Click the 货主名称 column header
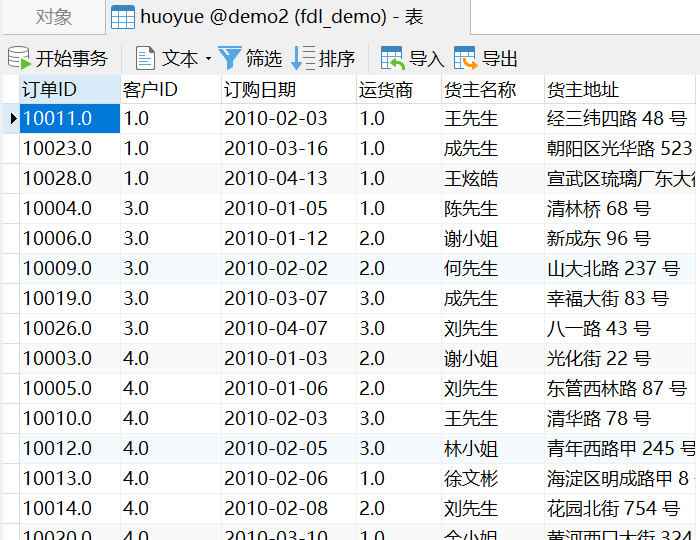The width and height of the screenshot is (700, 540). tap(493, 90)
